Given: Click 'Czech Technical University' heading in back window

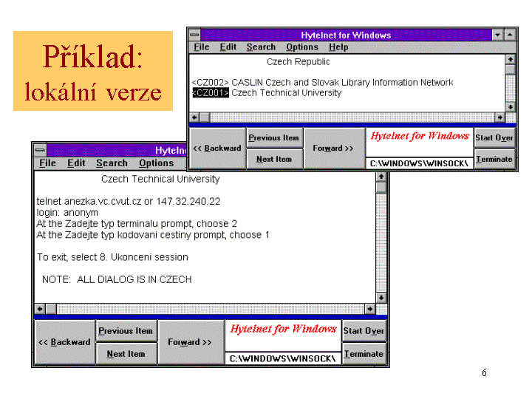Looking at the screenshot, I should (x=160, y=179).
